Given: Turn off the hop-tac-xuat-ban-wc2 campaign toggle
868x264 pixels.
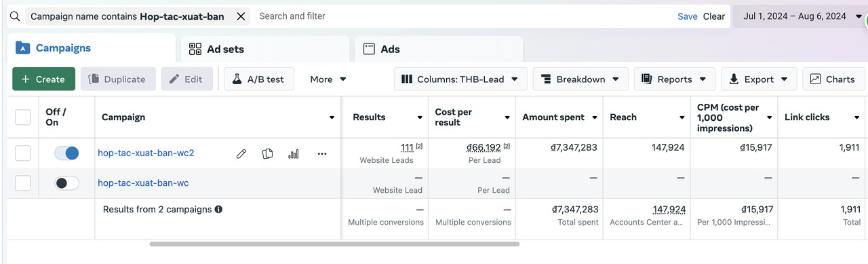Looking at the screenshot, I should click(67, 153).
